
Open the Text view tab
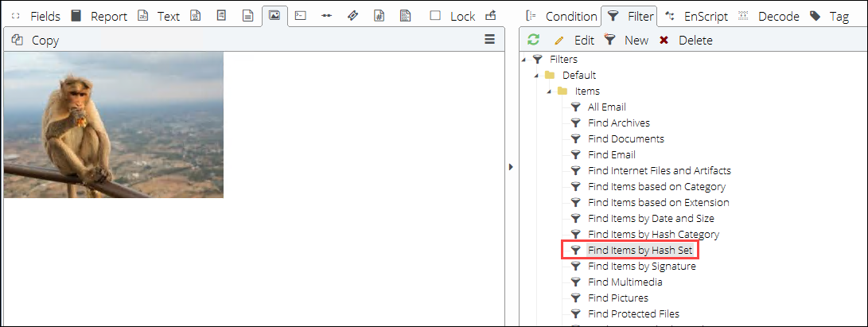point(158,16)
